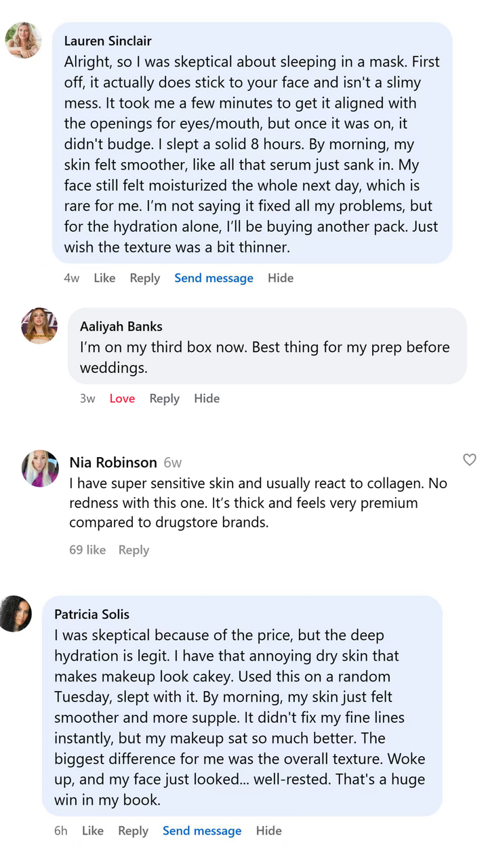Toggle the Love reaction on Aaliyah Banks' comment

pyautogui.click(x=122, y=399)
